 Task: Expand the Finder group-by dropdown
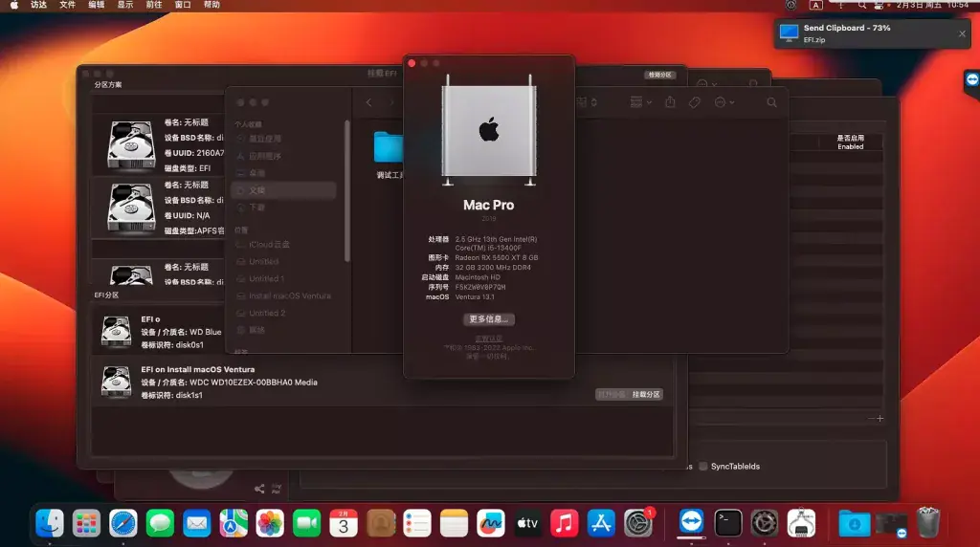(640, 101)
